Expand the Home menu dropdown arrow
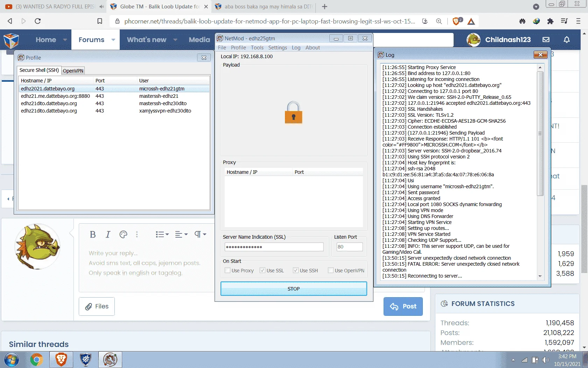This screenshot has height=368, width=588. click(65, 40)
